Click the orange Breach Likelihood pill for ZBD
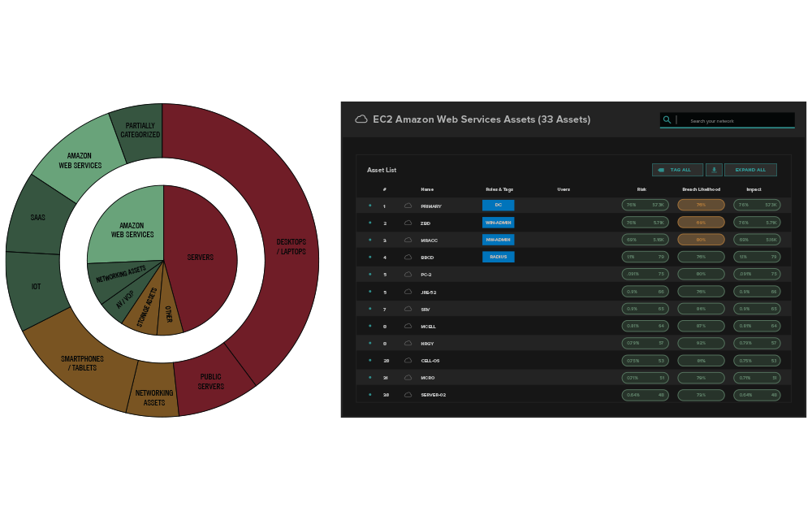 702,223
